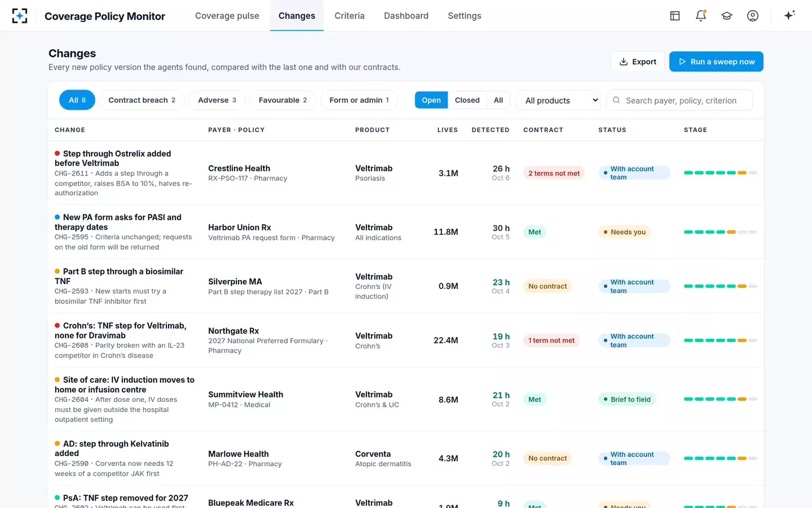
Task: Click the download icon in Export
Action: click(x=624, y=62)
